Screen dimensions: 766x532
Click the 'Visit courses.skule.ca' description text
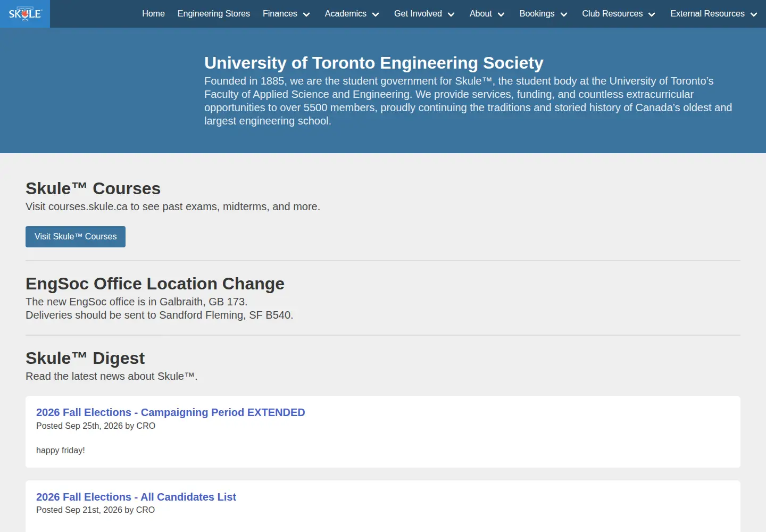click(x=173, y=206)
